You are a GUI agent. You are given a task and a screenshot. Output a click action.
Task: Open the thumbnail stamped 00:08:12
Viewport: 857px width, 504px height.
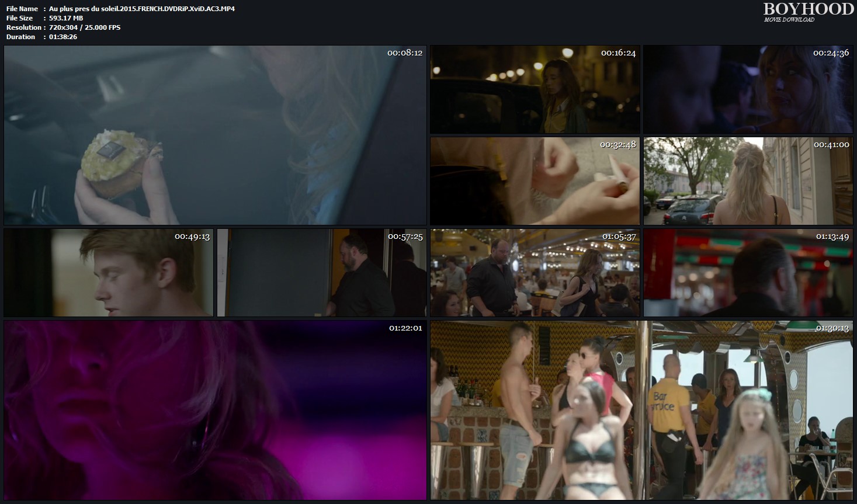click(x=215, y=135)
